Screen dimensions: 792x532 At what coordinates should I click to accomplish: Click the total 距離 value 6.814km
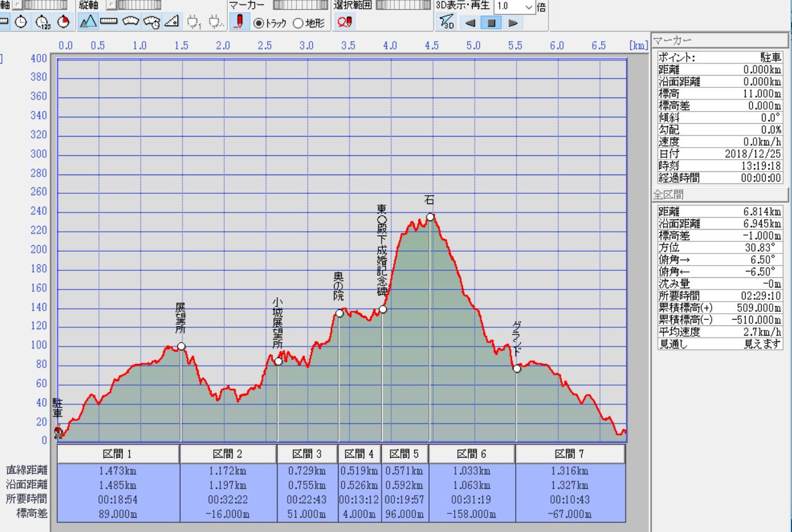coord(762,210)
